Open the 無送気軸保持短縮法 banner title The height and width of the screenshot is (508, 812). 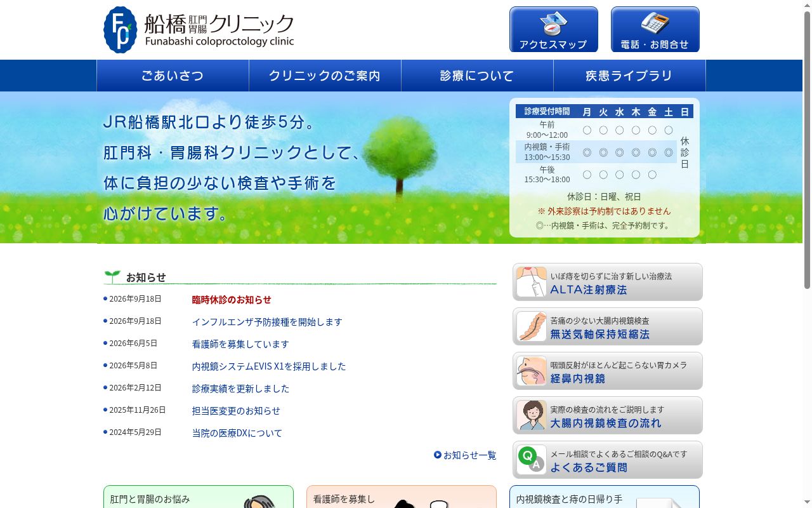pos(599,334)
